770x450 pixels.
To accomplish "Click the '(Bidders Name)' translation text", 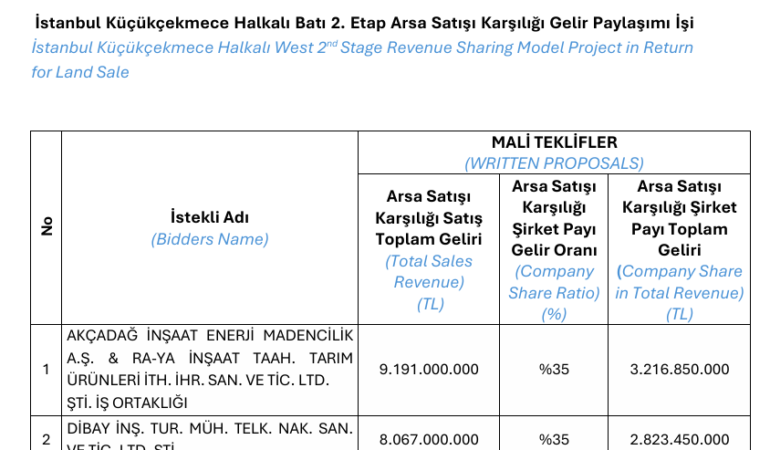I will pyautogui.click(x=210, y=239).
